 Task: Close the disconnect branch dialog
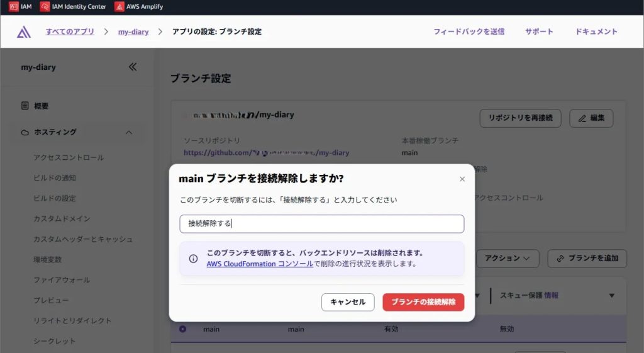coord(462,179)
